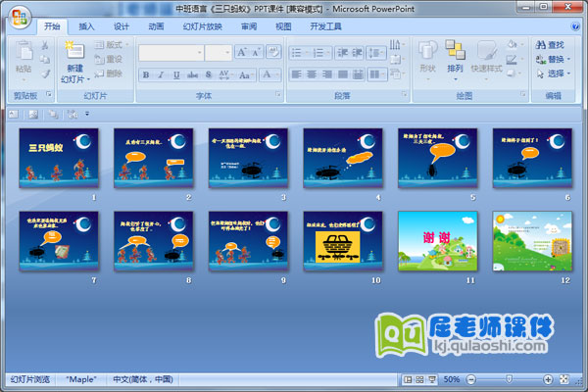
Task: Toggle Center text alignment
Action: [312, 74]
